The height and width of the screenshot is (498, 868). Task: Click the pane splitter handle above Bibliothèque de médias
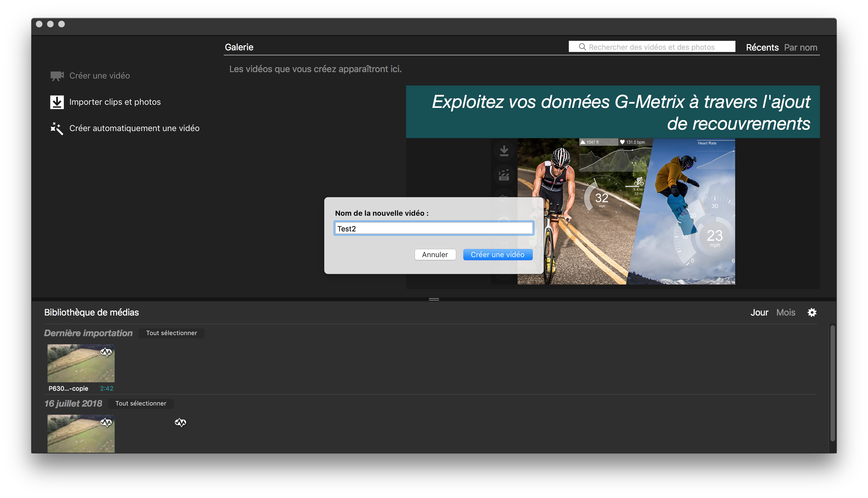[x=434, y=299]
